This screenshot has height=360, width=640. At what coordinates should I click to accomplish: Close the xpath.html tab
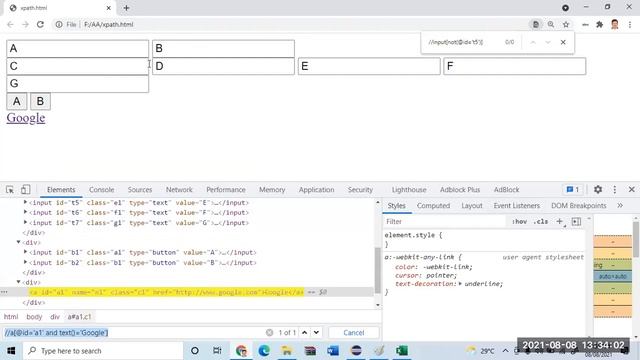pyautogui.click(x=109, y=8)
